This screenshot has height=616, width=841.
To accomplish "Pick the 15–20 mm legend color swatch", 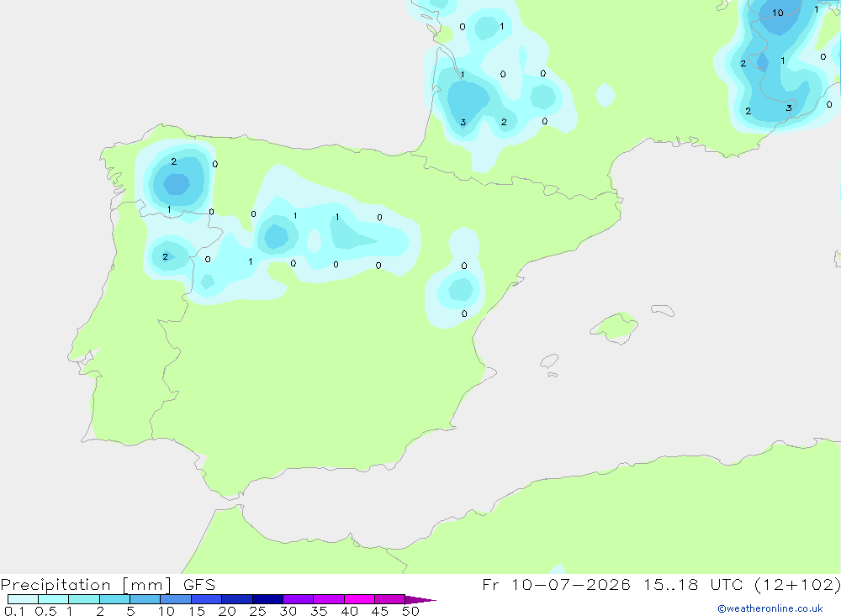I will [207, 599].
